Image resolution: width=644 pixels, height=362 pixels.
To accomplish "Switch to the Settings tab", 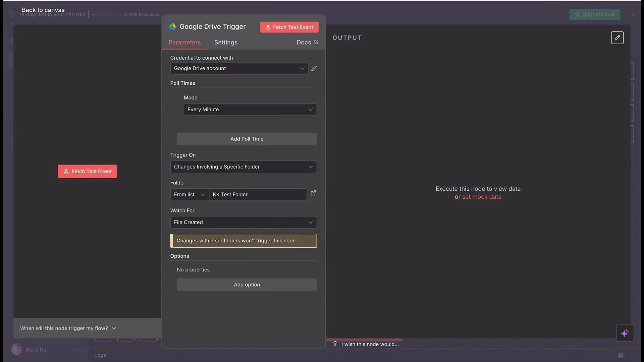I will point(226,43).
